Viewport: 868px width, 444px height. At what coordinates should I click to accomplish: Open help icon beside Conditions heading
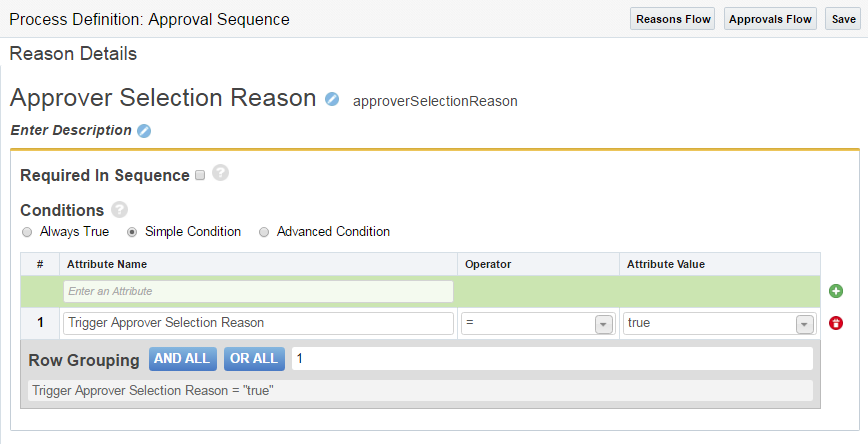pyautogui.click(x=120, y=209)
